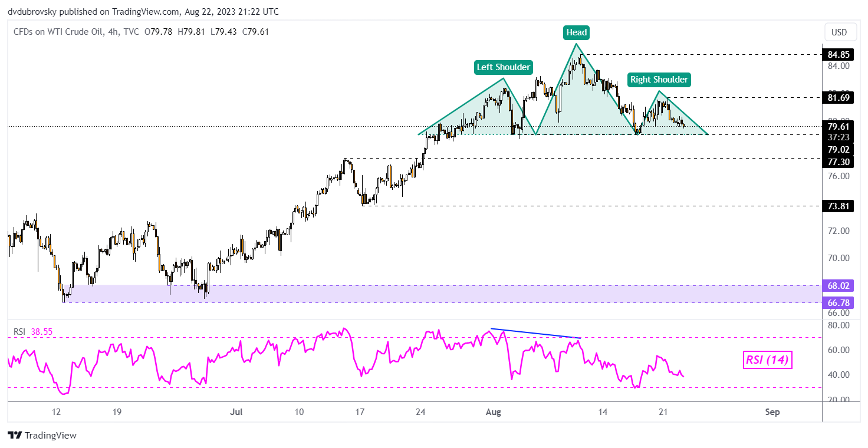Click the Right Shoulder label
868x448 pixels.
659,79
